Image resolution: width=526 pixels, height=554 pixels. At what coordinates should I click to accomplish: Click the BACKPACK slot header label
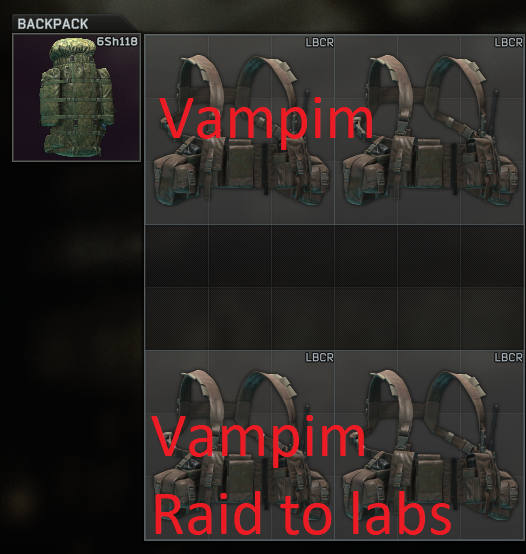[53, 24]
